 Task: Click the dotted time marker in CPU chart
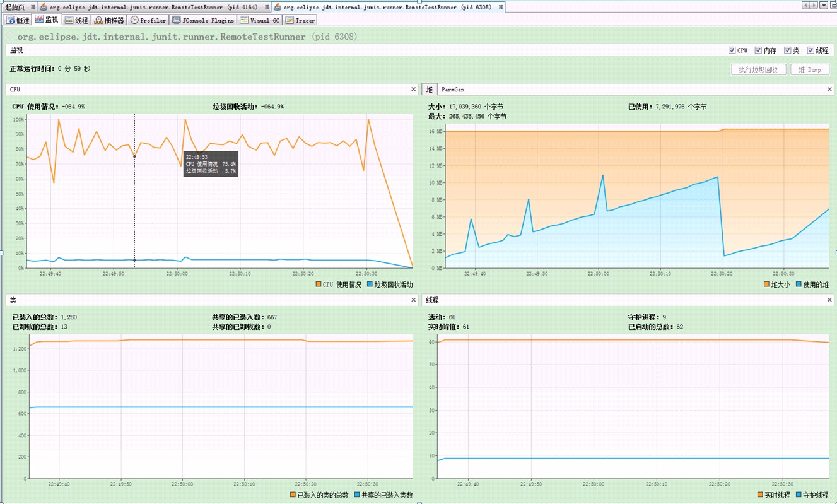coord(134,190)
